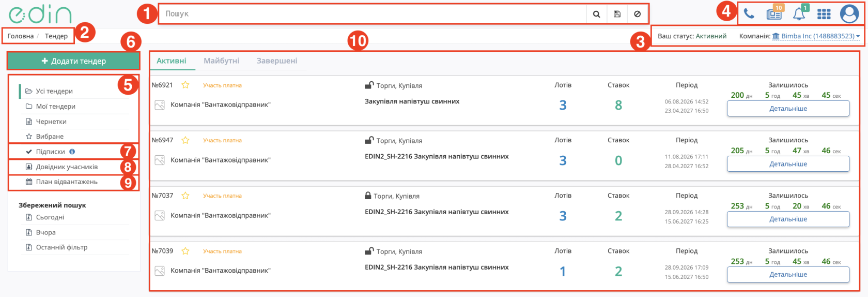Click the open lock icon in tender №7039
Viewport: 868px width, 297px height.
(369, 251)
